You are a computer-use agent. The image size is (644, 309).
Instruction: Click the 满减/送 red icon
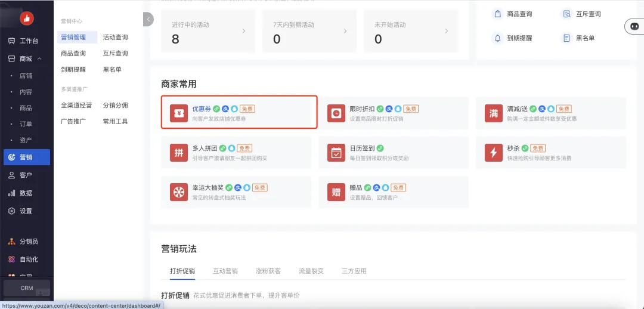[x=494, y=113]
